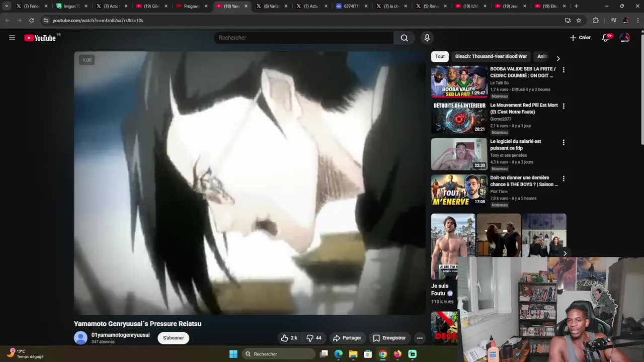Reload the page in Chrome
The height and width of the screenshot is (362, 644).
click(31, 20)
